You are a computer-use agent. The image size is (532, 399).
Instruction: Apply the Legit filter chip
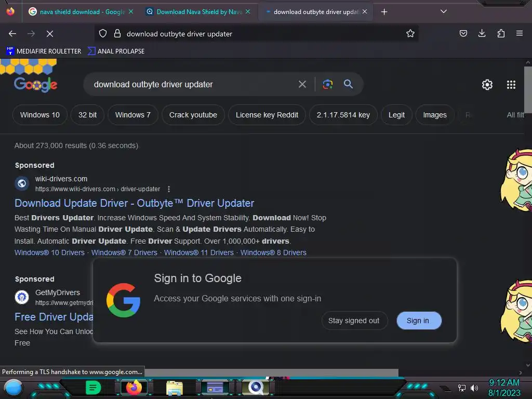coord(396,115)
